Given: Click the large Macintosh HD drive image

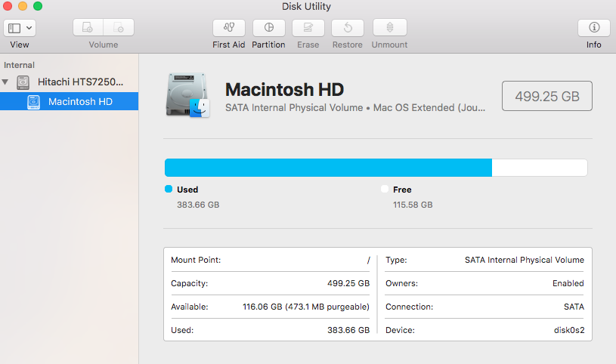Looking at the screenshot, I should pyautogui.click(x=187, y=95).
